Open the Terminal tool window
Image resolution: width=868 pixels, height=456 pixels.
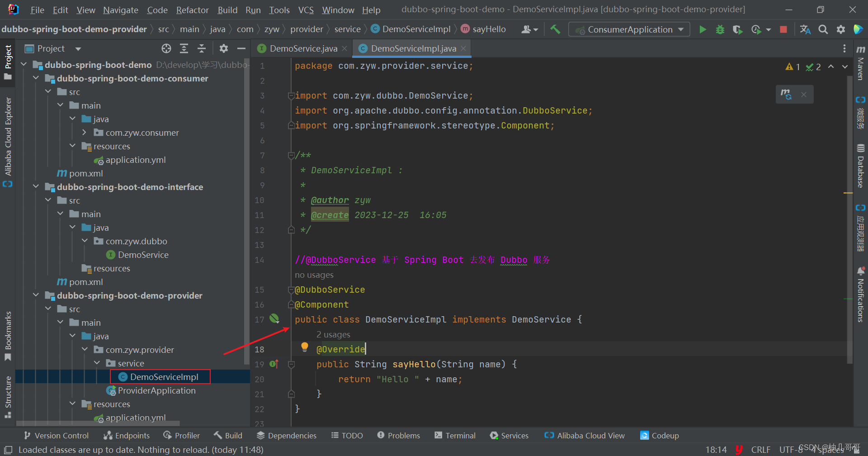pyautogui.click(x=455, y=436)
